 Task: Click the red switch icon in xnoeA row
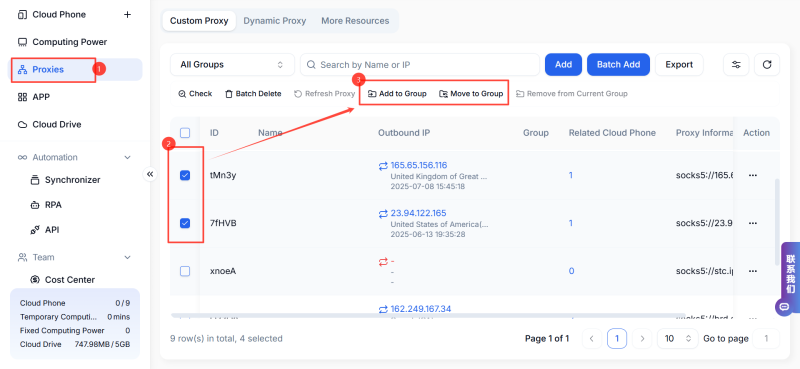[383, 261]
